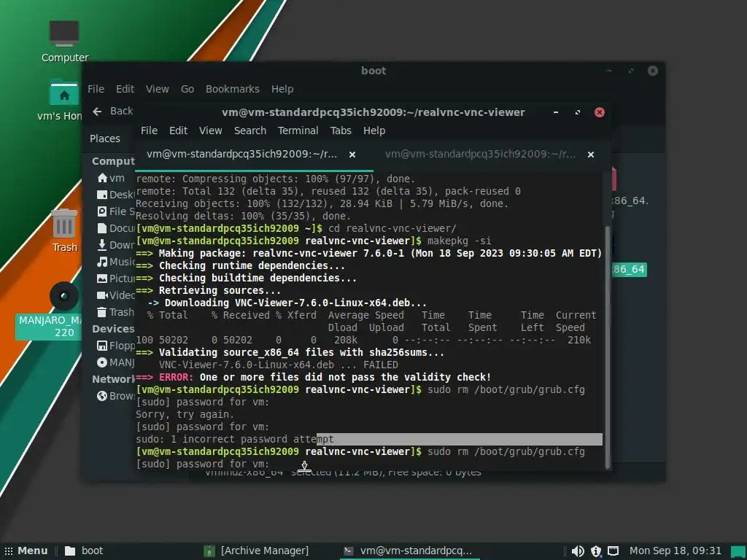
Task: Click the security shield tray icon
Action: (x=595, y=551)
